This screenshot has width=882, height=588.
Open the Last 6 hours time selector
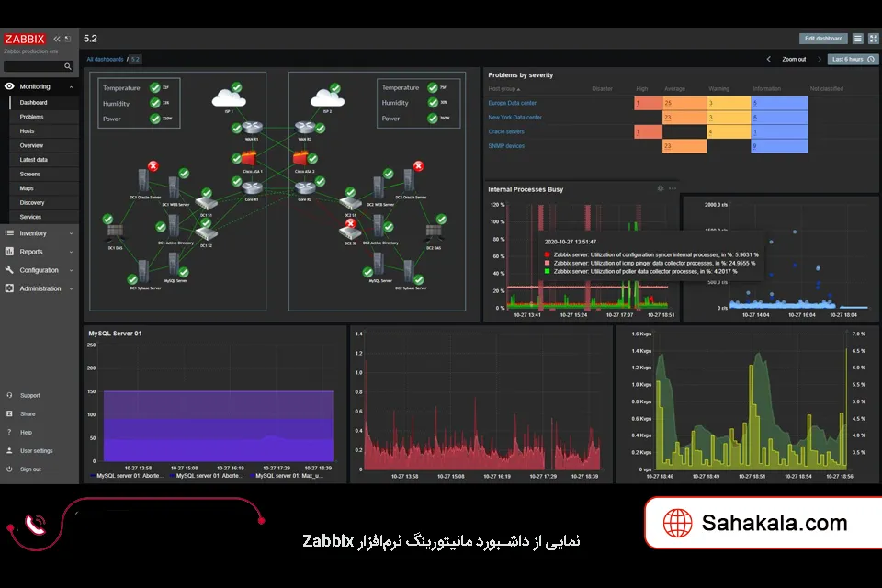[x=854, y=59]
